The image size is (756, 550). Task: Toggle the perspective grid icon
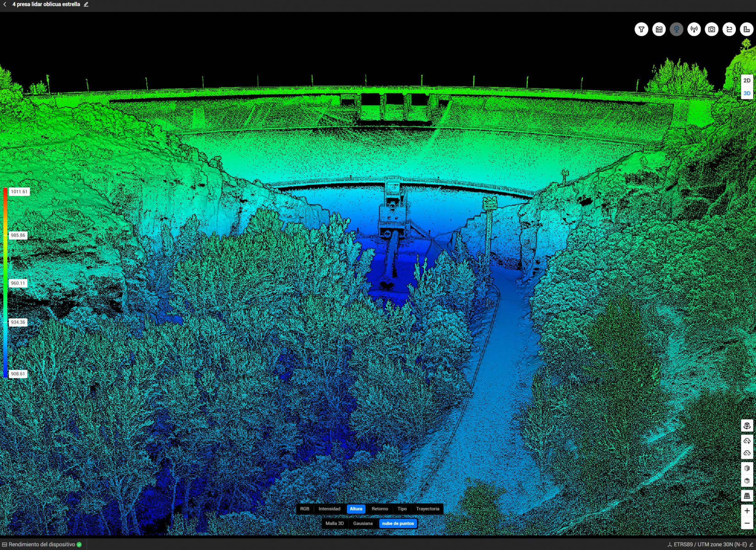point(747,496)
